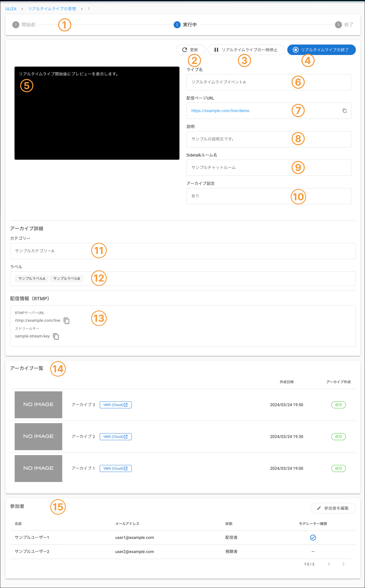Open VMS (Cloud) link for アーカイブ 3

(x=115, y=405)
